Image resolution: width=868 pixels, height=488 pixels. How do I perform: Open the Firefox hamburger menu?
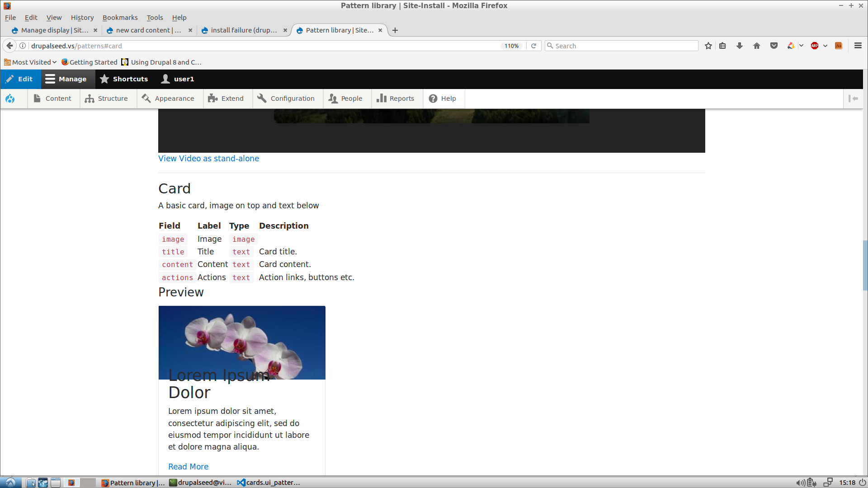(x=858, y=46)
